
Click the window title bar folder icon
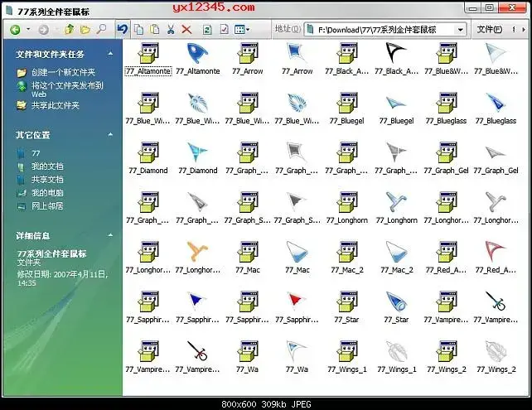[9, 11]
